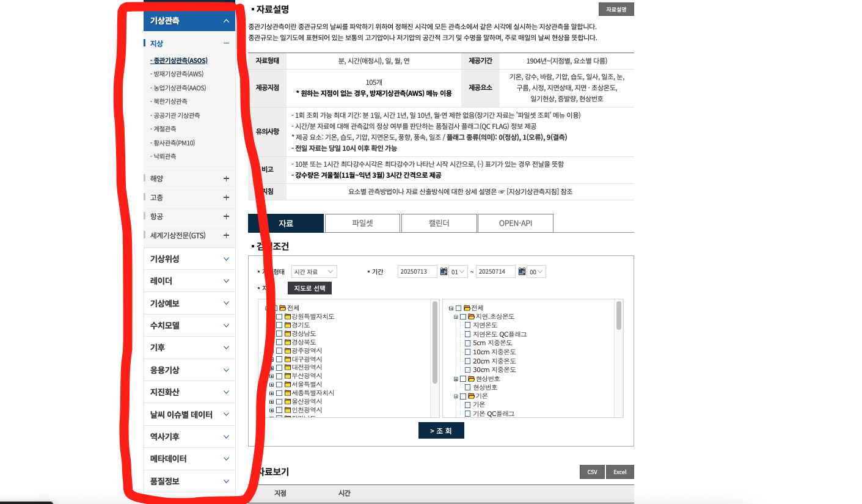Open the start date calendar picker icon
862x504 pixels.
444,272
